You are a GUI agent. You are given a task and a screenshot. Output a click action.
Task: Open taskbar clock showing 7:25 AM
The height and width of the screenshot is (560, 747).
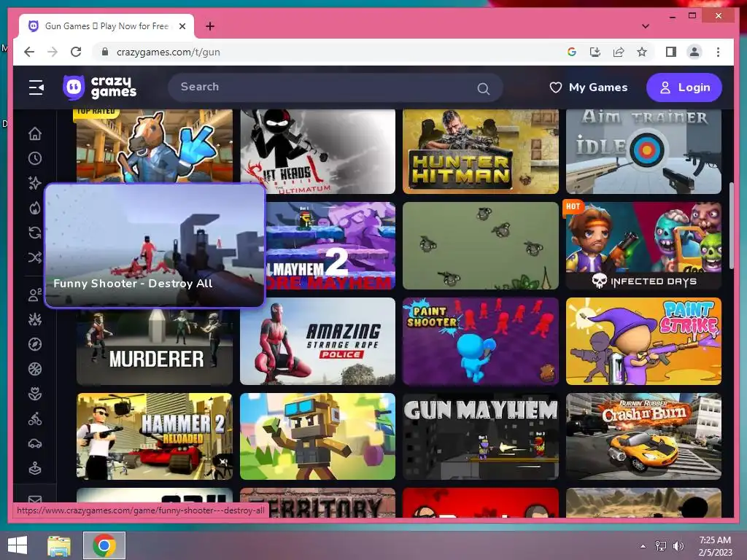[x=715, y=546]
